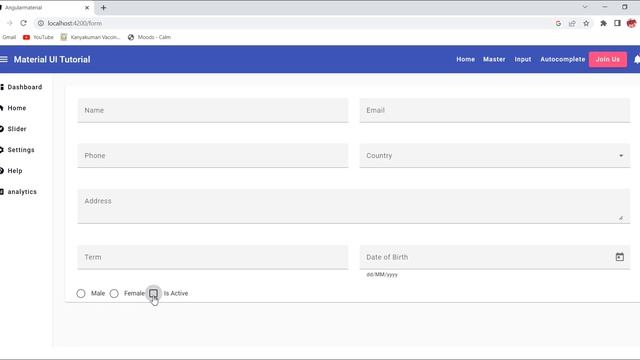Image resolution: width=640 pixels, height=360 pixels.
Task: Click Home in the top toolbar
Action: pos(465,59)
